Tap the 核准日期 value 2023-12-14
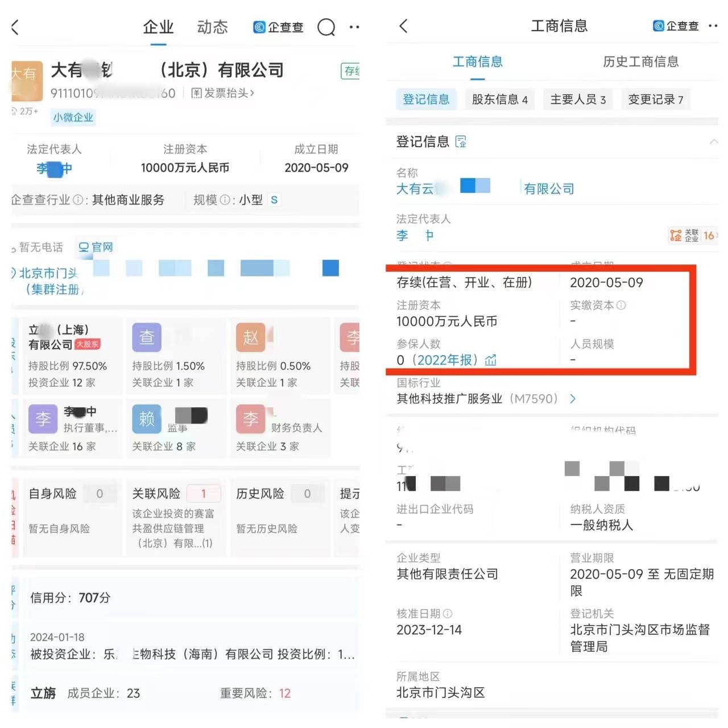 [429, 630]
